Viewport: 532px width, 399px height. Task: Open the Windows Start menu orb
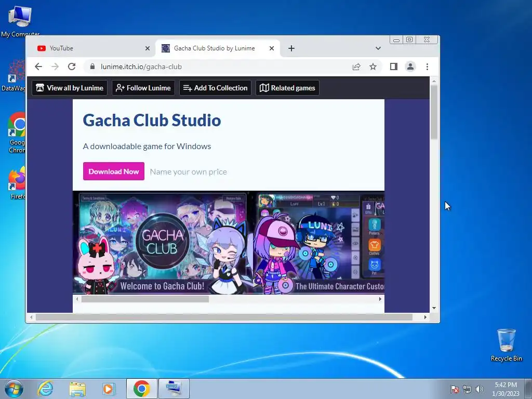pos(14,389)
